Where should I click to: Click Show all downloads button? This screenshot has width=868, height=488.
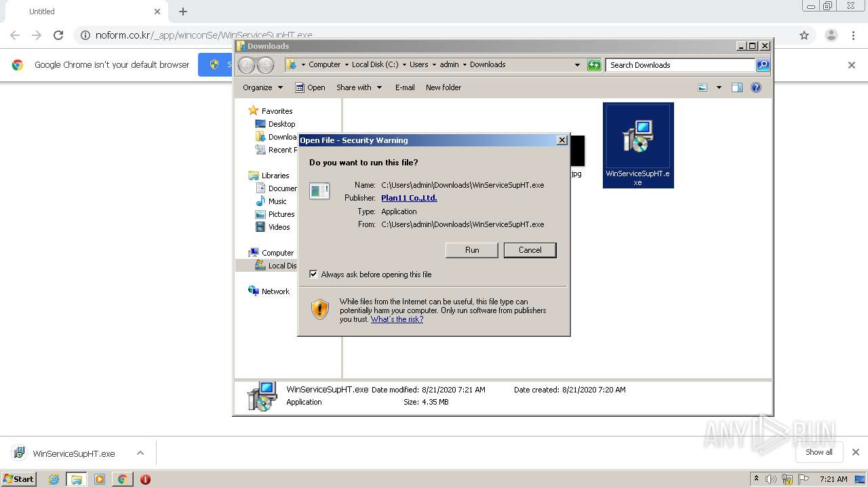[818, 452]
